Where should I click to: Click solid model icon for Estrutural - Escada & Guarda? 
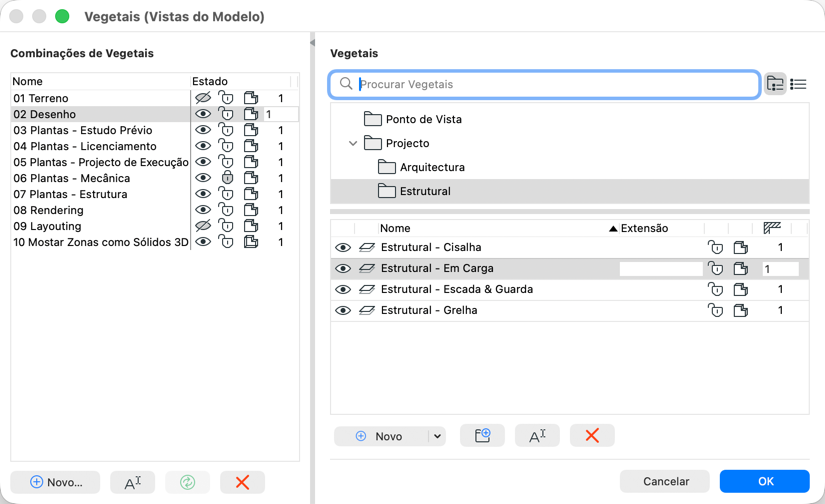click(741, 289)
